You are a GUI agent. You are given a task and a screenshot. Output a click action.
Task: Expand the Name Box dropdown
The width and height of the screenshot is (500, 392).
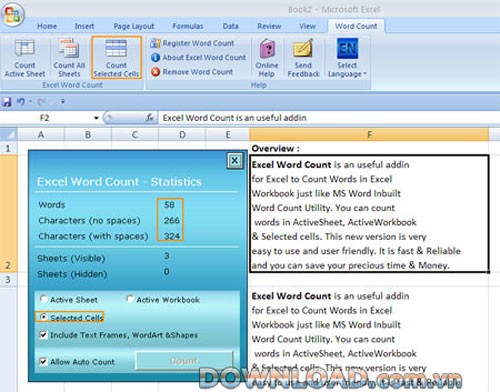pyautogui.click(x=96, y=118)
